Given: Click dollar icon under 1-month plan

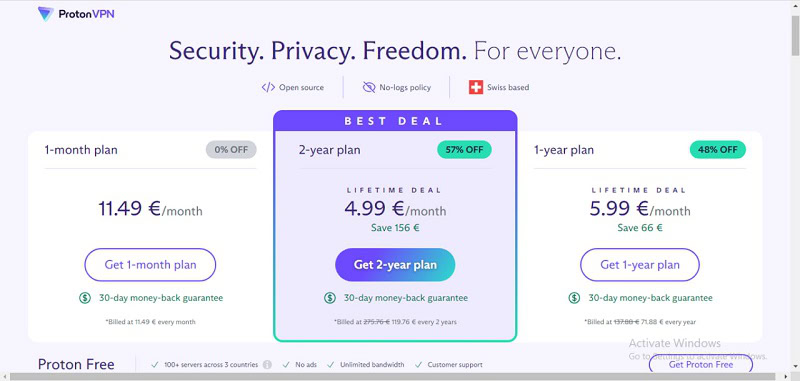Looking at the screenshot, I should (85, 298).
